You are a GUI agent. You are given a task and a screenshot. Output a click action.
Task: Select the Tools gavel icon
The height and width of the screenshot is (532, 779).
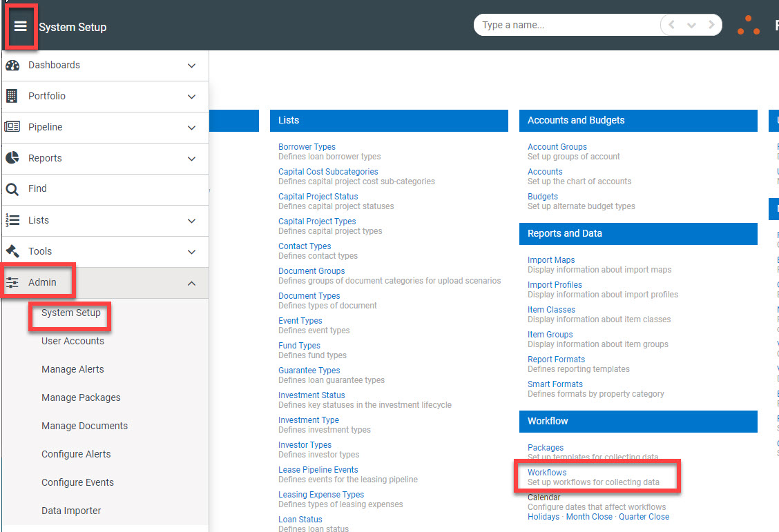point(12,251)
